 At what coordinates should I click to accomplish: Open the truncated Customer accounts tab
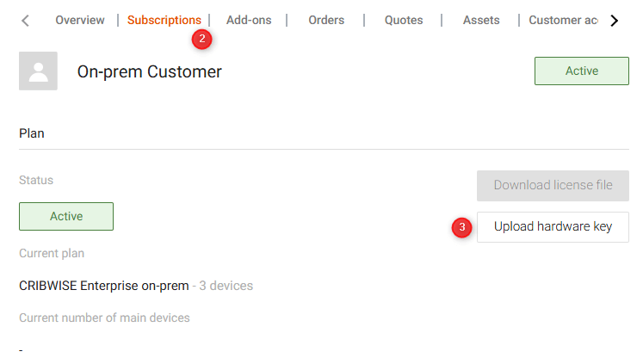563,20
